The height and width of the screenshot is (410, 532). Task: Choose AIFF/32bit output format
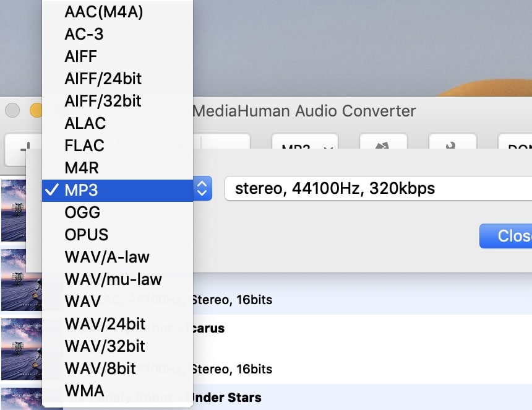point(118,101)
